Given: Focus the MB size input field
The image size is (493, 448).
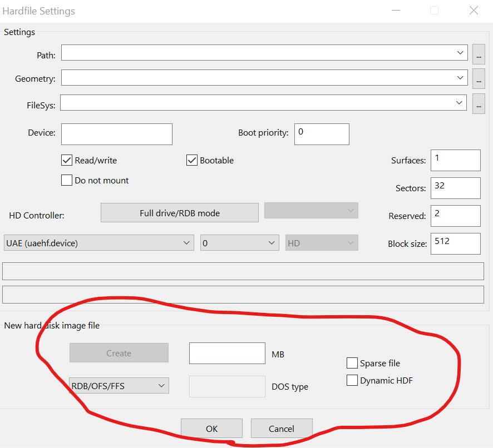Looking at the screenshot, I should pos(227,354).
